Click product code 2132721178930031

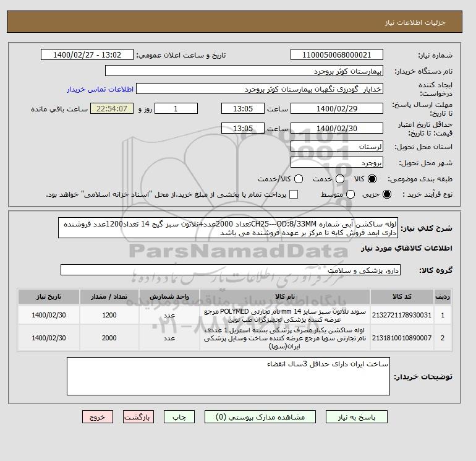pyautogui.click(x=402, y=315)
